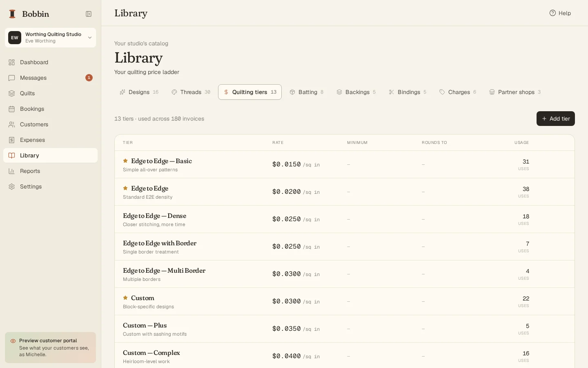Click the Quilts layers icon in sidebar

[12, 93]
